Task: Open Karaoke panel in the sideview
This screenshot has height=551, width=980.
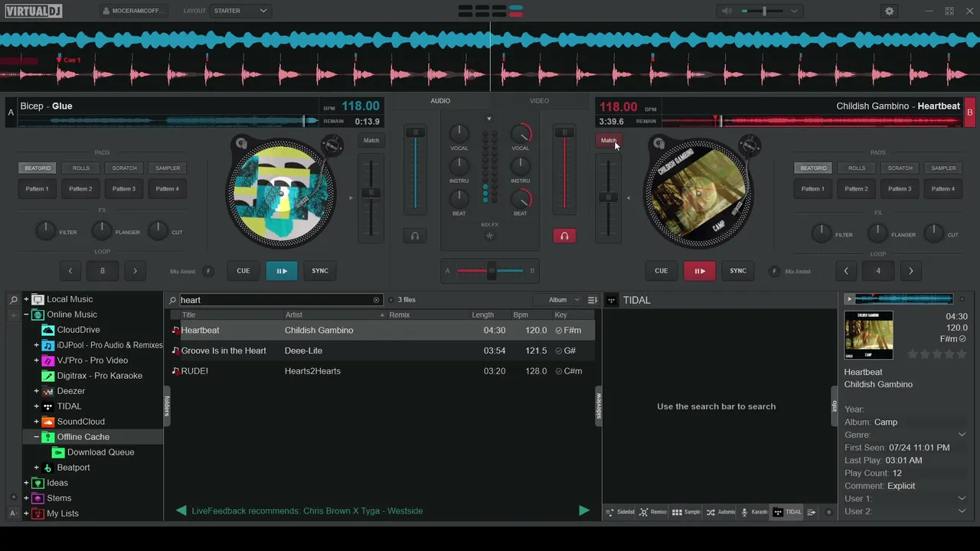Action: pos(754,512)
